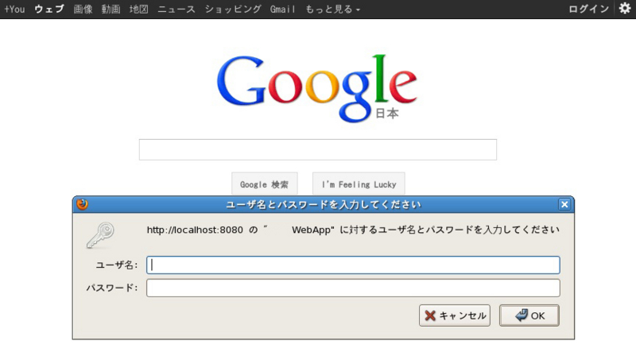The image size is (636, 364).
Task: Click the Firefox icon in dialog title bar
Action: 83,204
